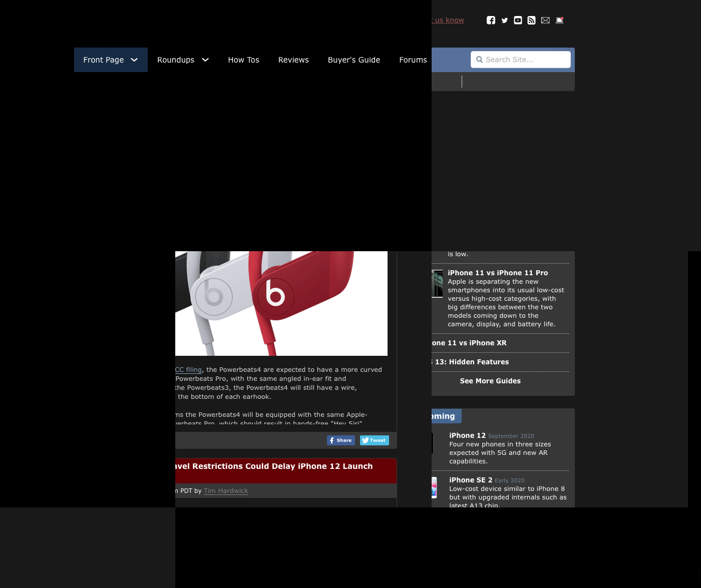Open iPhone 11 vs iPhone XR guide
This screenshot has height=588, width=701.
tap(469, 343)
